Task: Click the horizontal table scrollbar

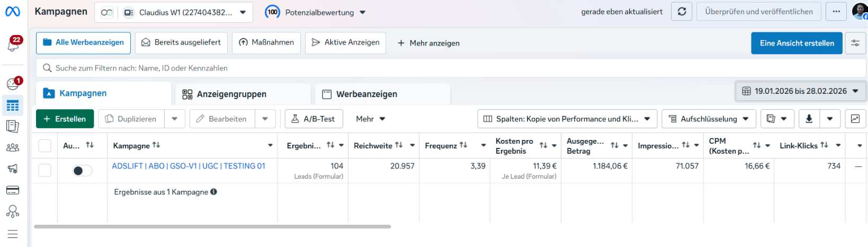Action: 212,226
